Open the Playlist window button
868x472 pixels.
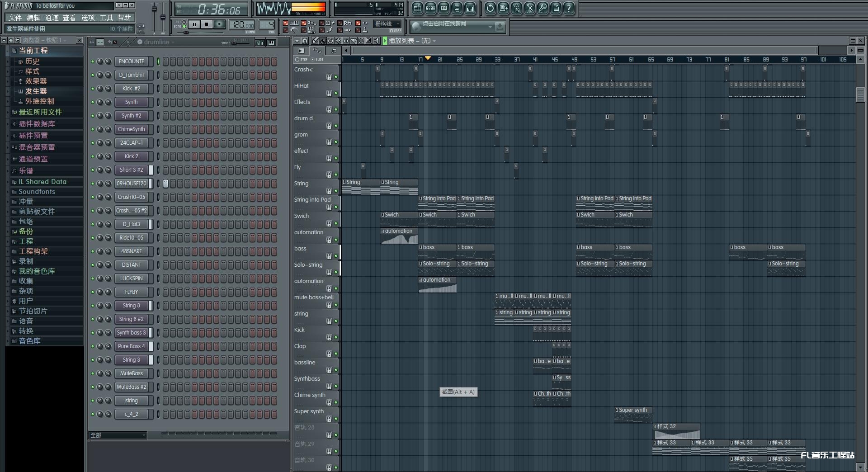[417, 8]
